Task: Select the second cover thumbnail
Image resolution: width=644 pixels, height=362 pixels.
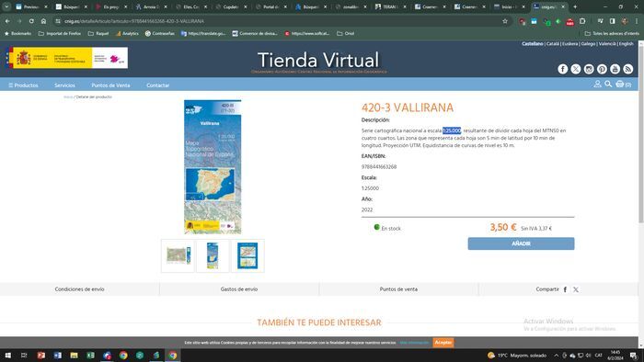Action: tap(213, 255)
